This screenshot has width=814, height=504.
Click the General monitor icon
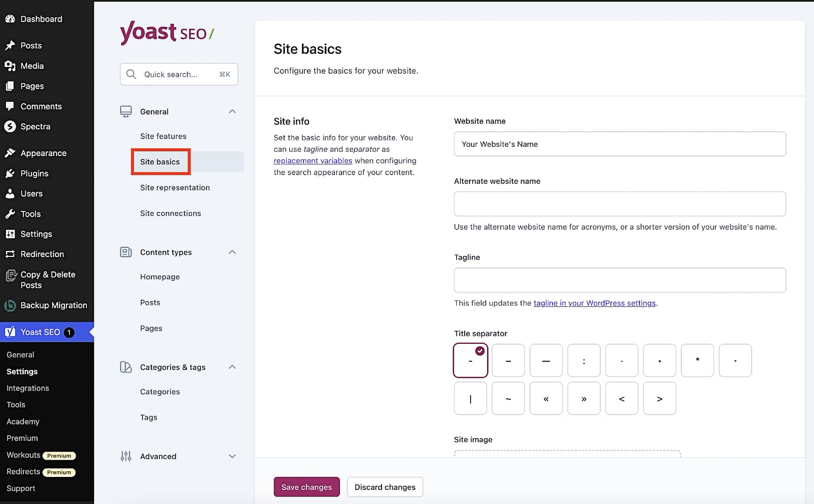click(x=126, y=112)
